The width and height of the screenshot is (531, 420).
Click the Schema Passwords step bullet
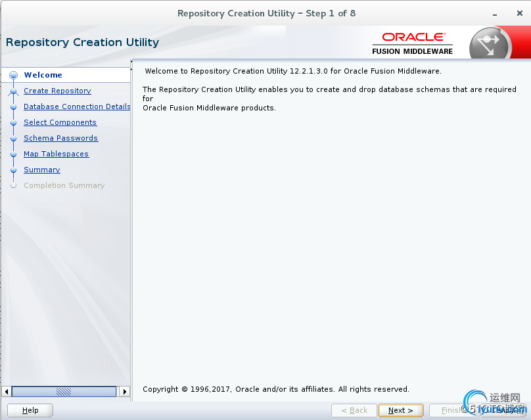coord(14,139)
